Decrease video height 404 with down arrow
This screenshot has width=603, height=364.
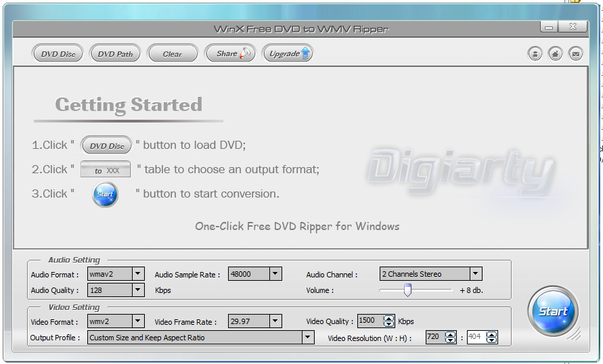tap(491, 340)
